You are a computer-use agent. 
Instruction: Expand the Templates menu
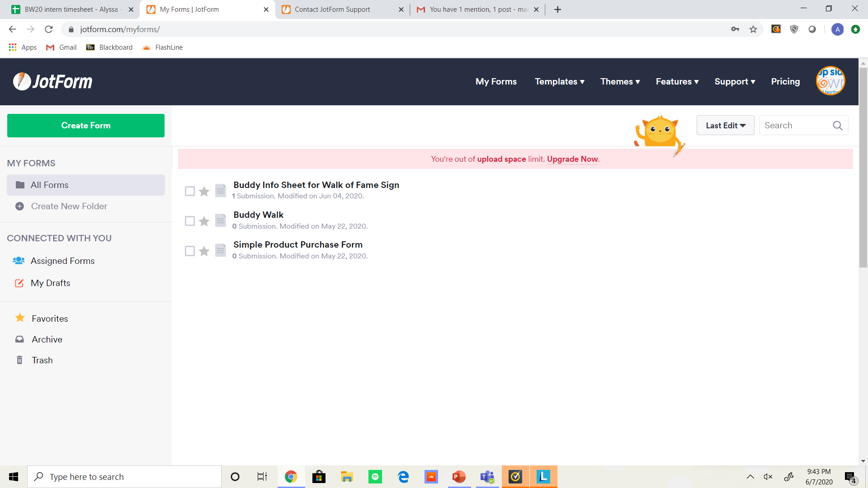(559, 81)
